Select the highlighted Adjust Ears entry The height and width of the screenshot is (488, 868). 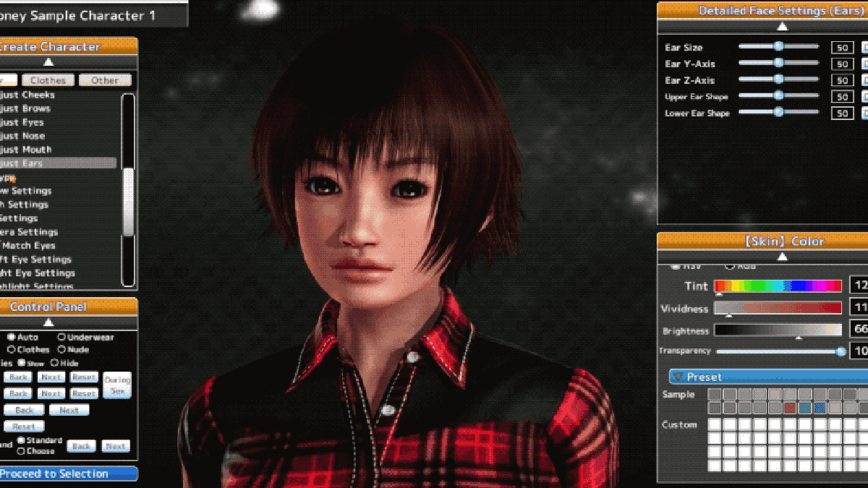(x=58, y=163)
